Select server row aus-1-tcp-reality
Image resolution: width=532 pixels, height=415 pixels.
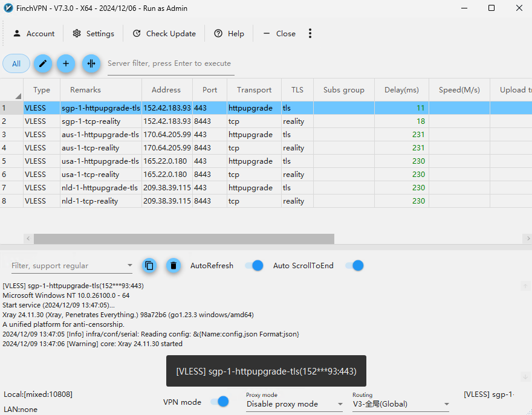click(266, 148)
